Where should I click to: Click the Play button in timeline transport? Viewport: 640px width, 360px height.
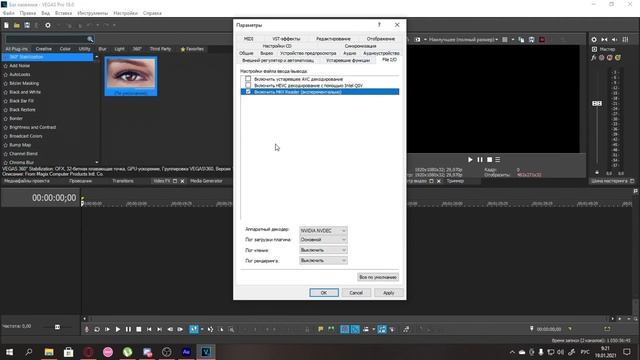pos(118,329)
